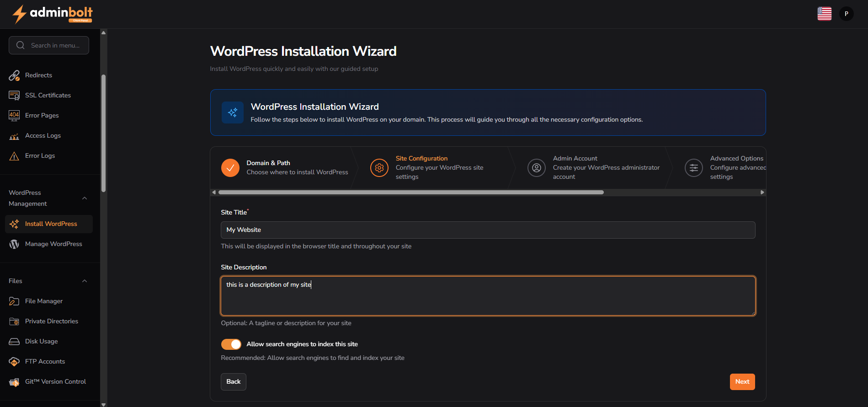
Task: Click the wizard steps horizontal scrollbar thumb
Action: coord(411,193)
